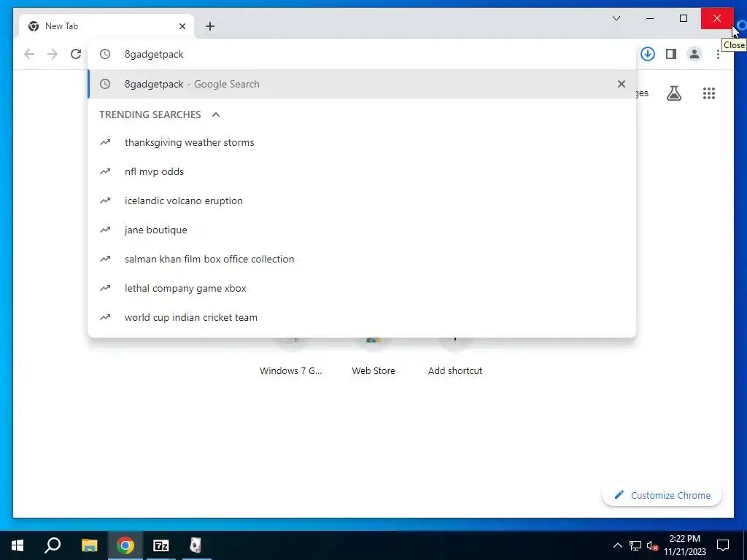Open network status tray icon

click(635, 545)
